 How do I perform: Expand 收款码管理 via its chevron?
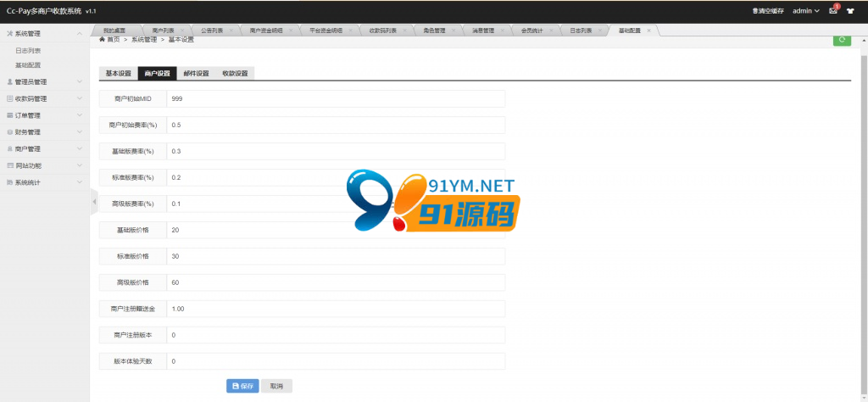pyautogui.click(x=80, y=98)
